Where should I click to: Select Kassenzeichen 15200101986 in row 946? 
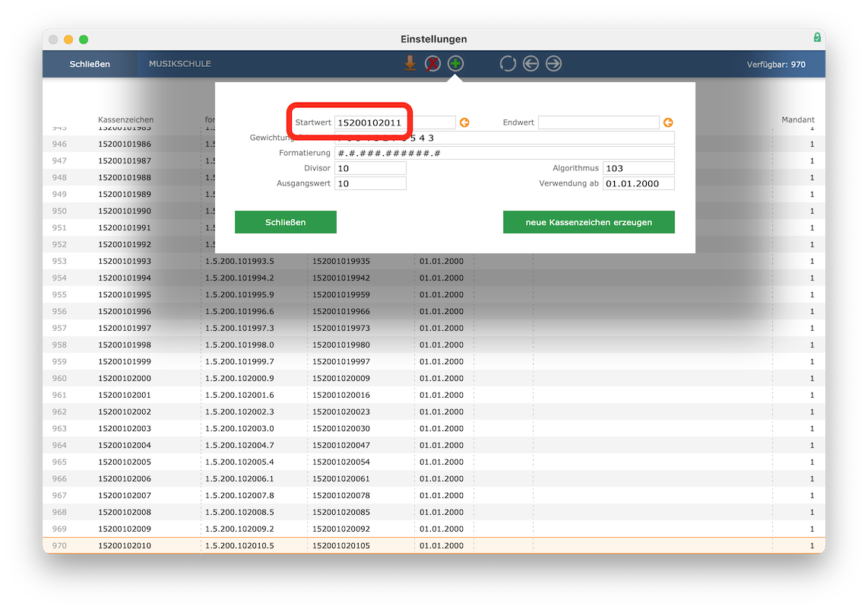pyautogui.click(x=125, y=144)
